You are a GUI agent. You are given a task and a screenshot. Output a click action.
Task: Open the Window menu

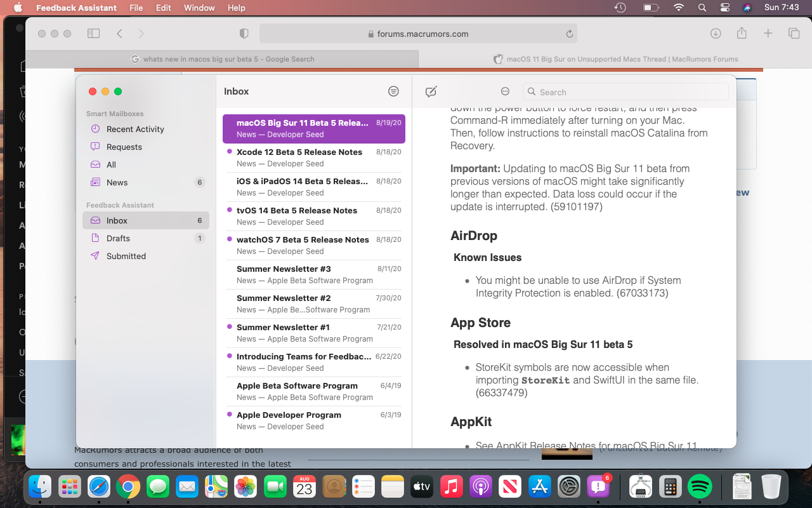(199, 8)
